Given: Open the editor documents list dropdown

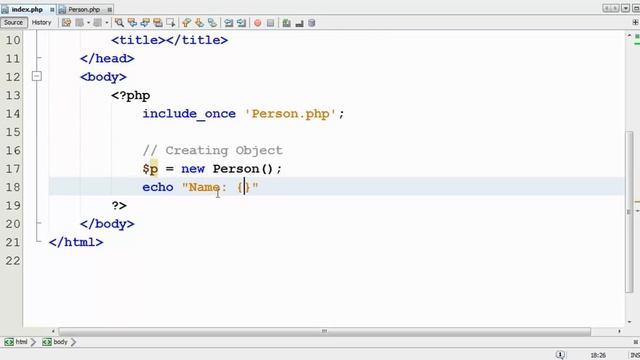Looking at the screenshot, I should pos(625,8).
